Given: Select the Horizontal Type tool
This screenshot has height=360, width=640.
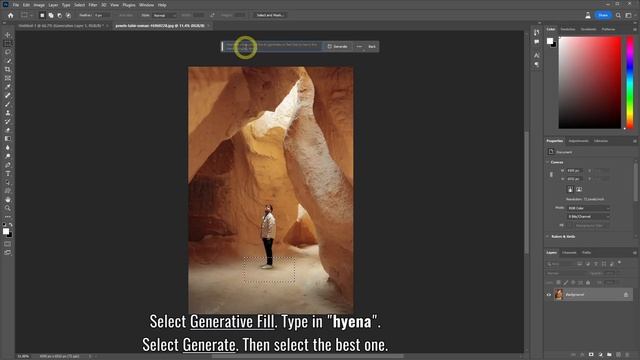Looking at the screenshot, I should [8, 173].
